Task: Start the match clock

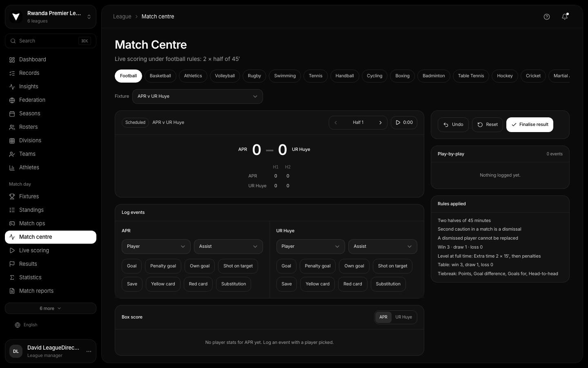Action: tap(404, 123)
